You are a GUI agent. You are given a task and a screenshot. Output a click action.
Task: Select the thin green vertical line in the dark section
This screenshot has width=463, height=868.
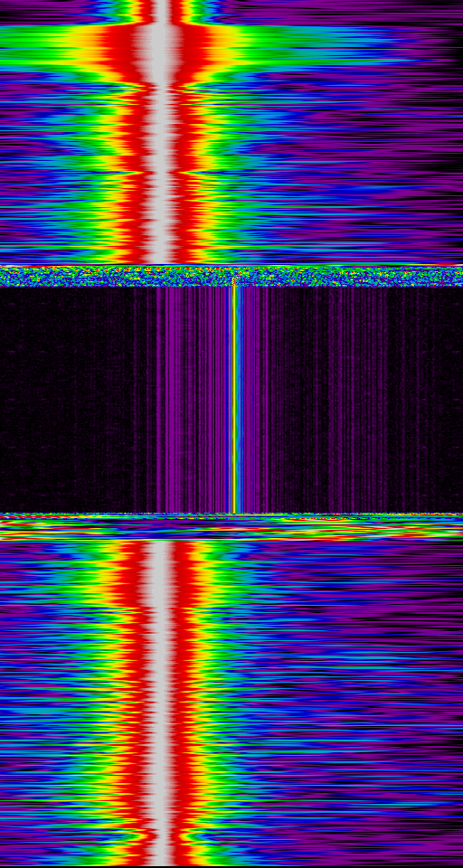tap(234, 399)
